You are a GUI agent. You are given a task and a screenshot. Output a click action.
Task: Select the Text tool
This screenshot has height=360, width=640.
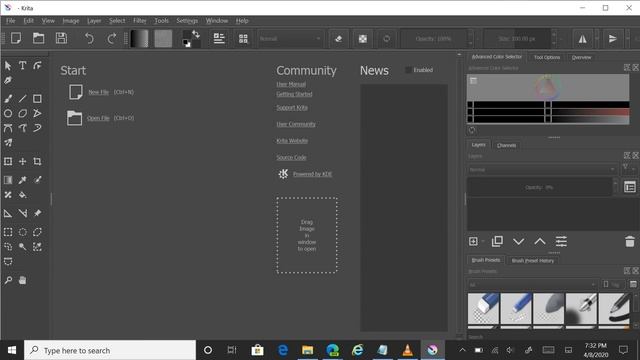coord(22,65)
